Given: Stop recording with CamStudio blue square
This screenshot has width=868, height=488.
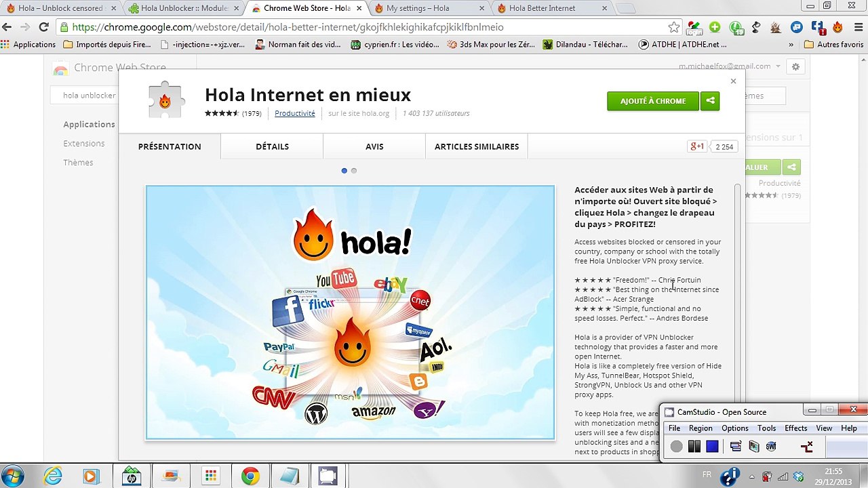Looking at the screenshot, I should point(712,446).
